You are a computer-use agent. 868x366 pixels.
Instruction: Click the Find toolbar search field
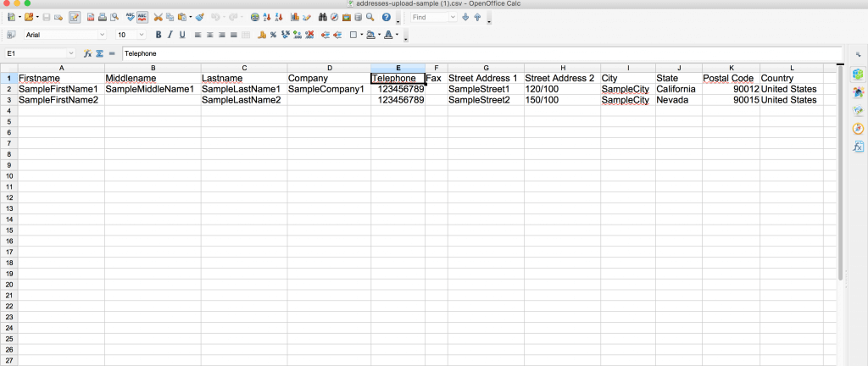pos(431,17)
